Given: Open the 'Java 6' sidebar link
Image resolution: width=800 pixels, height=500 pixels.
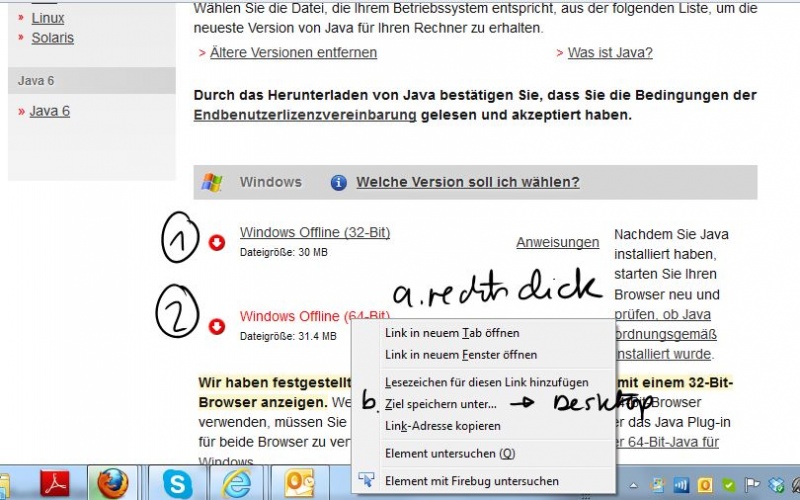Looking at the screenshot, I should point(49,111).
